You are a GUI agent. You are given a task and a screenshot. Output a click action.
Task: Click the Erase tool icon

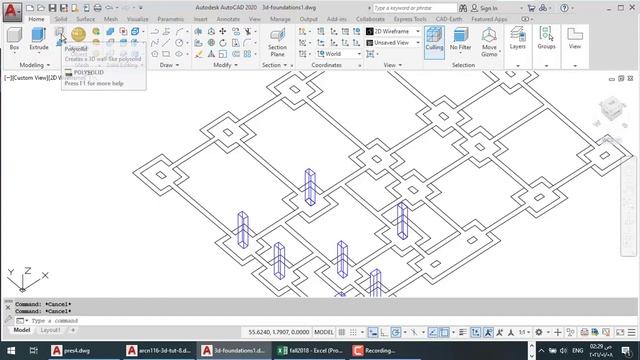click(199, 54)
